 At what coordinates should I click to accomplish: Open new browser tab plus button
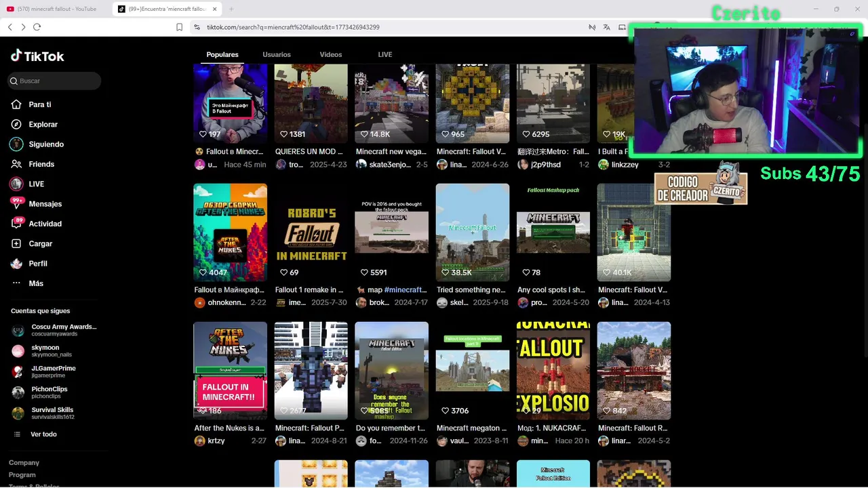231,9
